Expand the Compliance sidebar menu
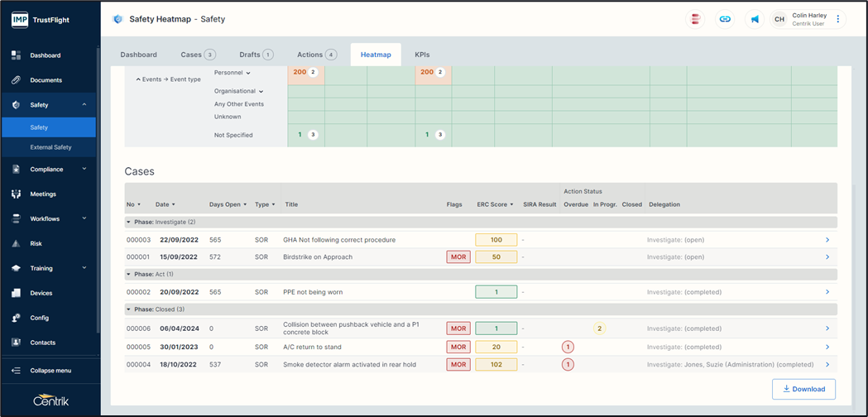This screenshot has height=417, width=868. tap(84, 169)
